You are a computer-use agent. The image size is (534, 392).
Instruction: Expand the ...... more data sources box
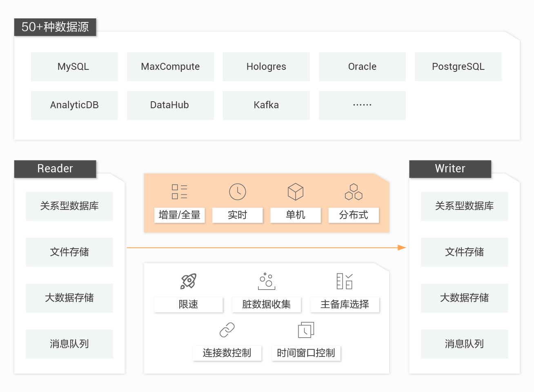(x=362, y=105)
